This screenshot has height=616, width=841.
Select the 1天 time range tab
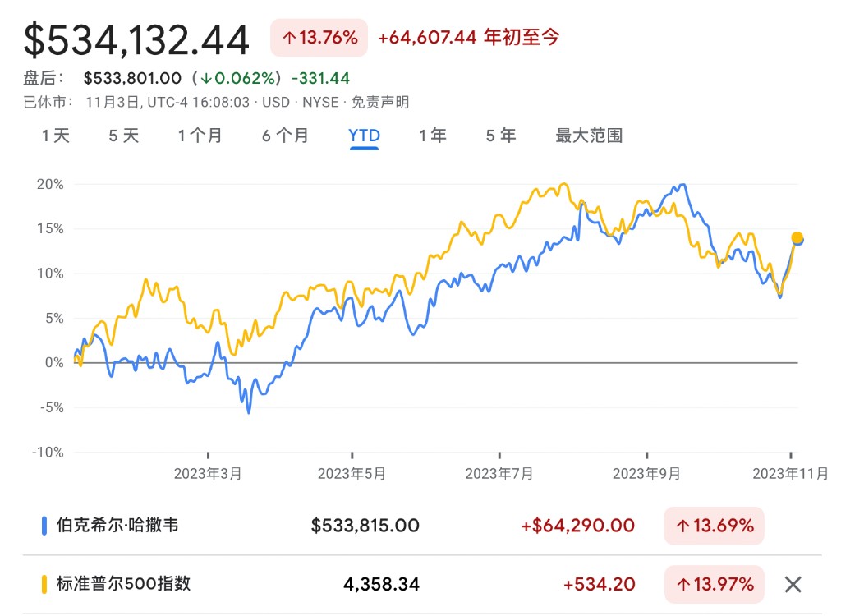tap(56, 136)
